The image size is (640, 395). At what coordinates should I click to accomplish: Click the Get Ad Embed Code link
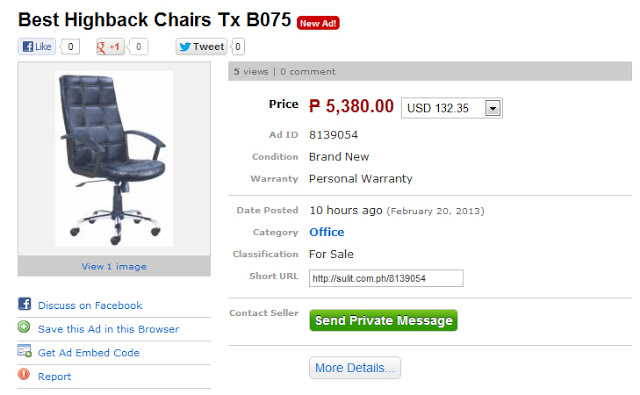click(x=89, y=353)
